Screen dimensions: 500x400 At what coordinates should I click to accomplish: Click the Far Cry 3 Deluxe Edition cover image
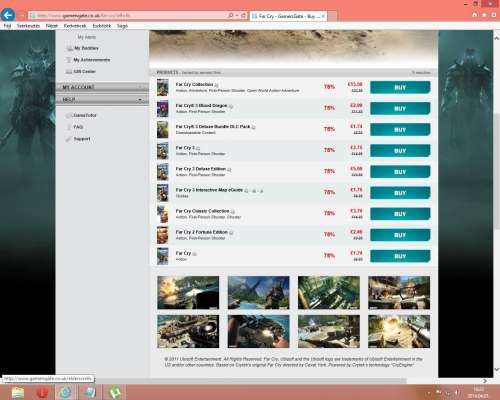163,172
